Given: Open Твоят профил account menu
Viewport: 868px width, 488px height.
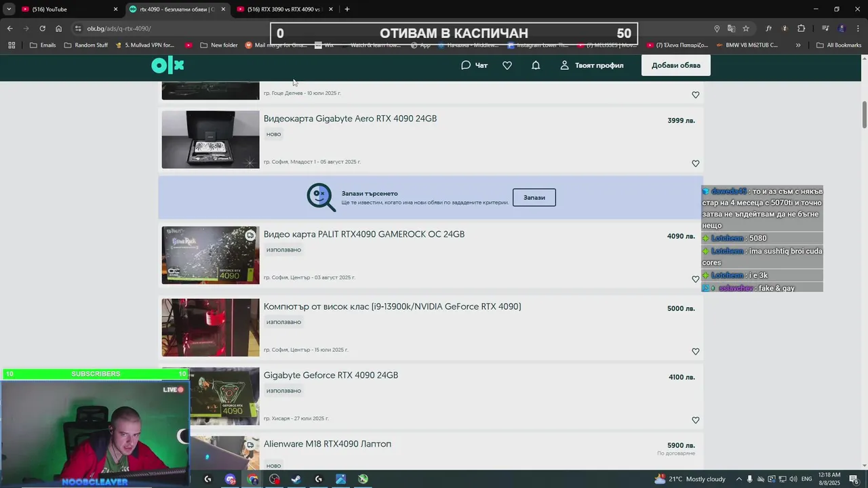Looking at the screenshot, I should coord(592,65).
